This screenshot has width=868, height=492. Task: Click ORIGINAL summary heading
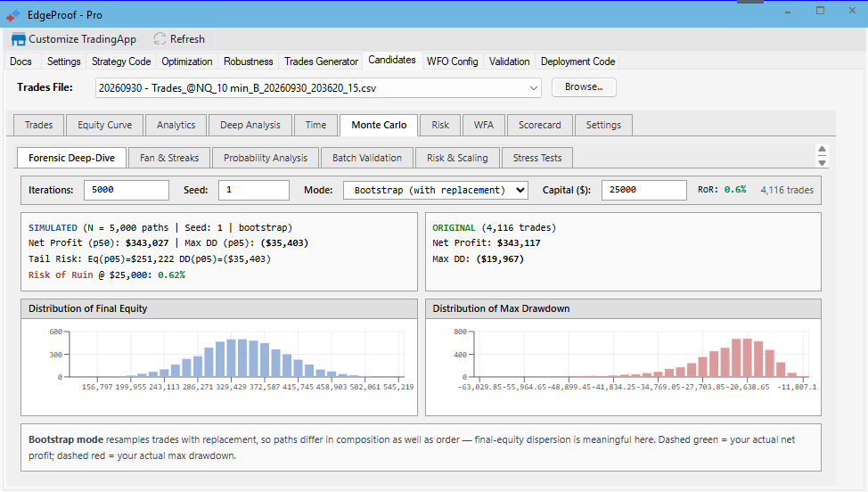(x=454, y=227)
